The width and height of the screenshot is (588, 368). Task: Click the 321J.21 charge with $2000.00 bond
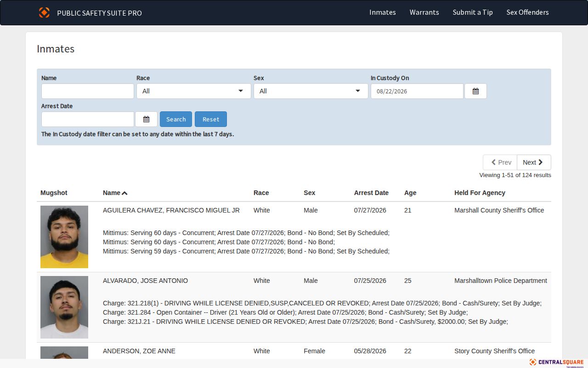click(305, 322)
